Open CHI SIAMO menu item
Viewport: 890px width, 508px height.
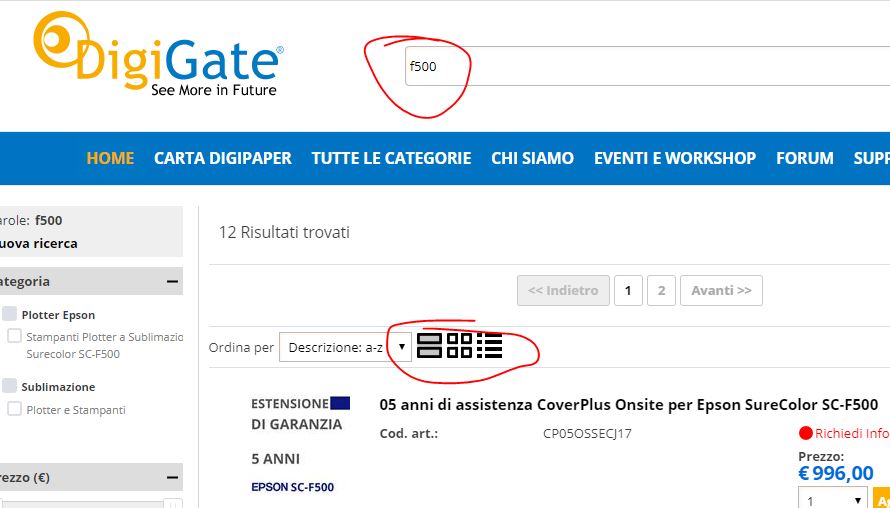(532, 158)
